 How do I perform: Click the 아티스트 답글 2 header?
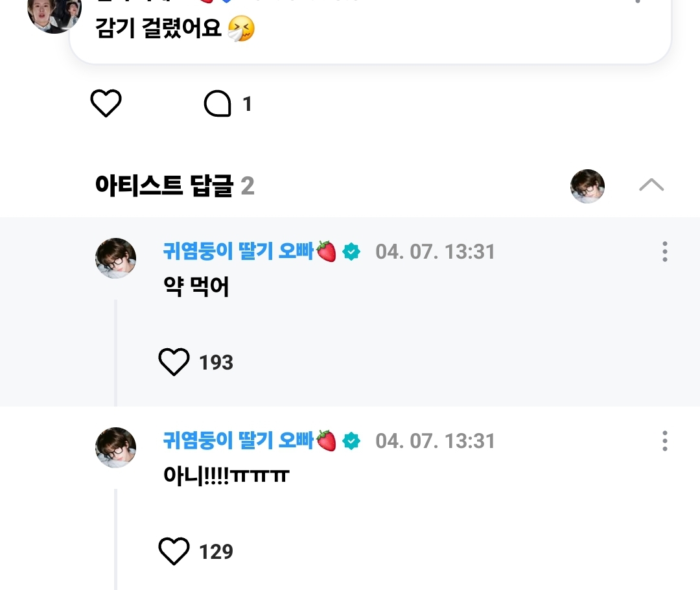(x=174, y=187)
